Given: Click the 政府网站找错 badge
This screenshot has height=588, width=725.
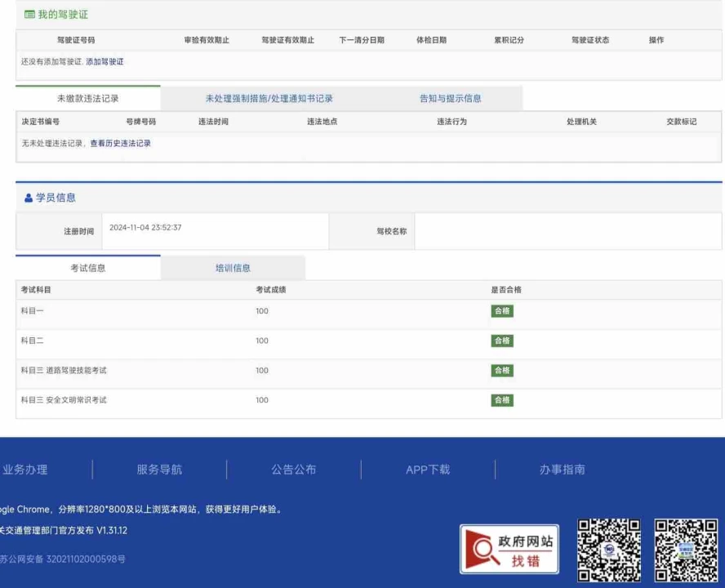Looking at the screenshot, I should tap(509, 550).
